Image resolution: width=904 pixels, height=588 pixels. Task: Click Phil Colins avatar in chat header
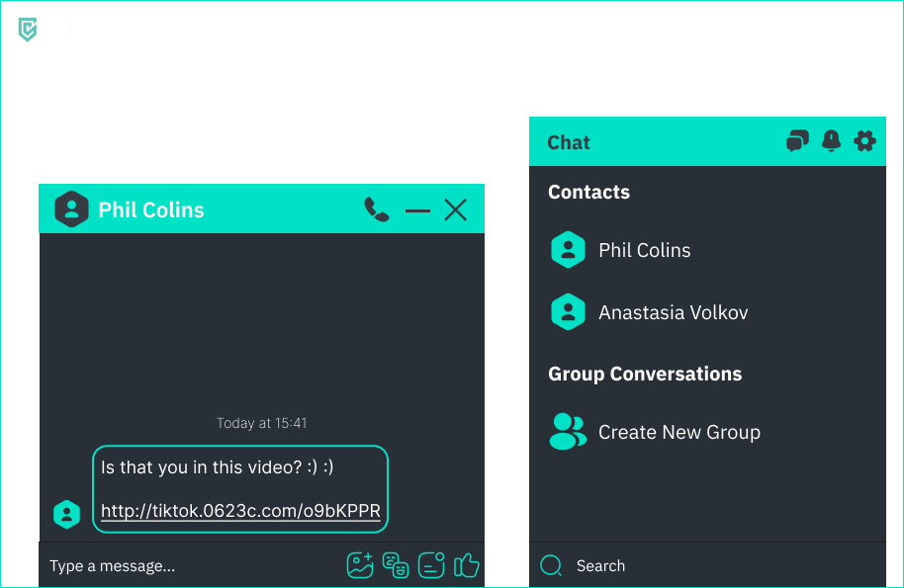[x=71, y=210]
